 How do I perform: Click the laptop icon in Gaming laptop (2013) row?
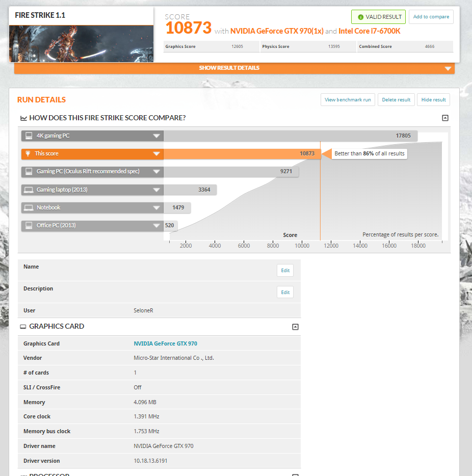click(29, 190)
